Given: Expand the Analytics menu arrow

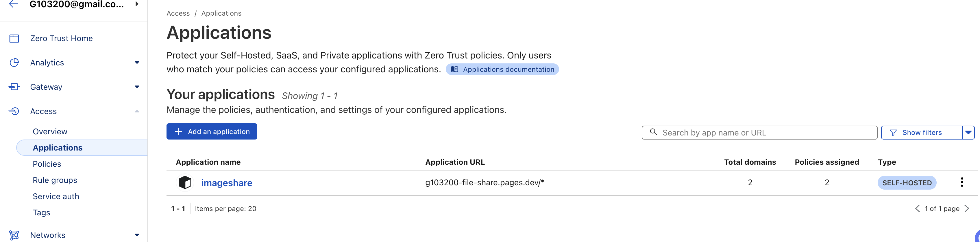Looking at the screenshot, I should [x=137, y=63].
